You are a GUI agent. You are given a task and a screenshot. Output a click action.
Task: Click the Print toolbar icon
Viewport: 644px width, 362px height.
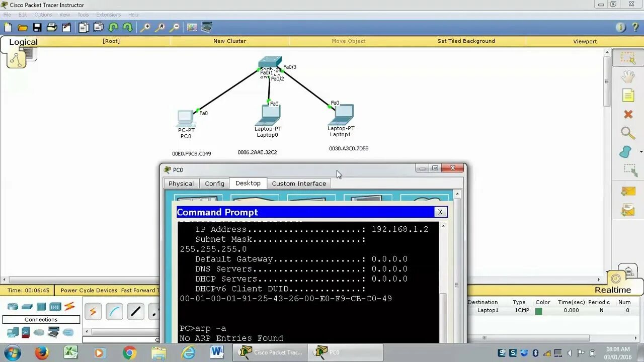[x=51, y=28]
